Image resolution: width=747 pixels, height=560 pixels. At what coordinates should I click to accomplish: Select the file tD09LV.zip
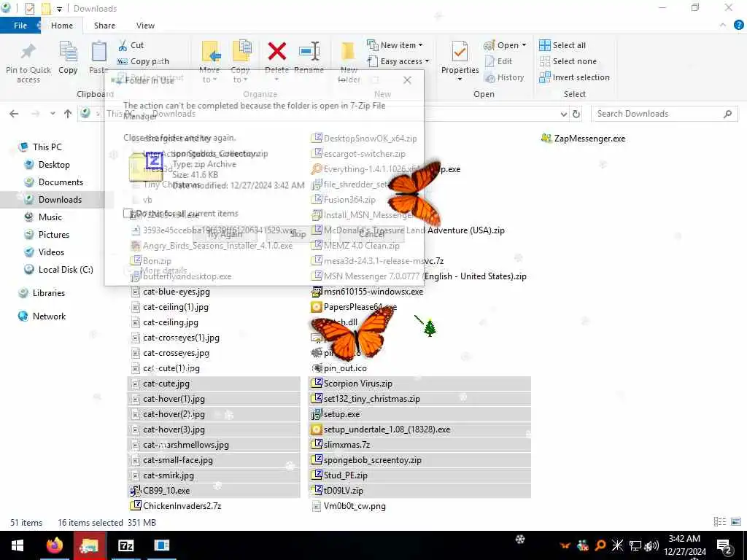(x=343, y=491)
